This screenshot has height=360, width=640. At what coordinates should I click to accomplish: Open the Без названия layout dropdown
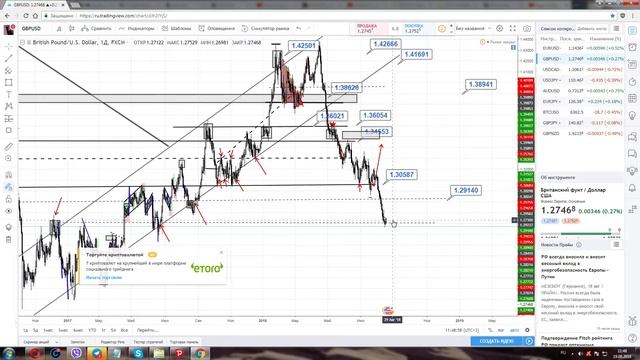(x=473, y=29)
